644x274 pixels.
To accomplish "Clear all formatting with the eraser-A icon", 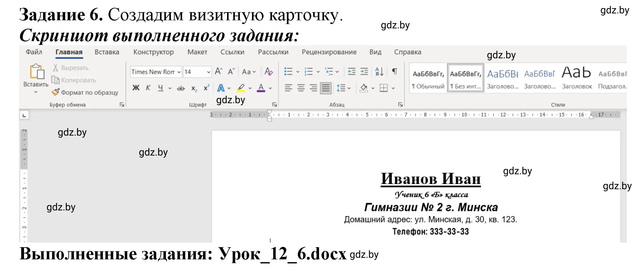I will pyautogui.click(x=269, y=72).
